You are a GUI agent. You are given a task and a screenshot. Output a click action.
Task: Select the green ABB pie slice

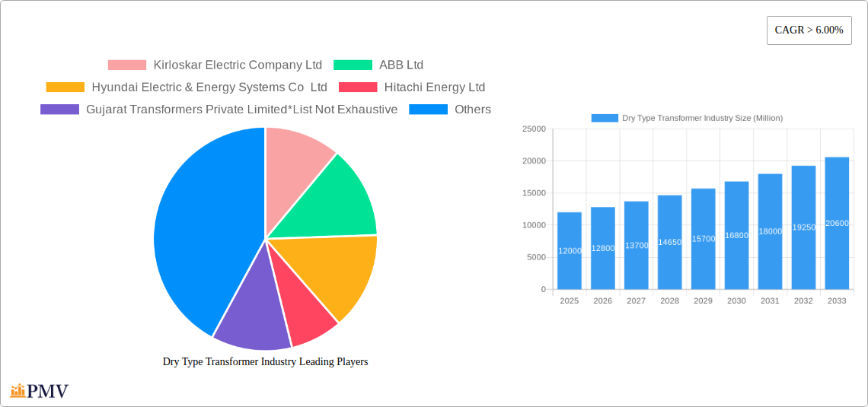tap(332, 205)
